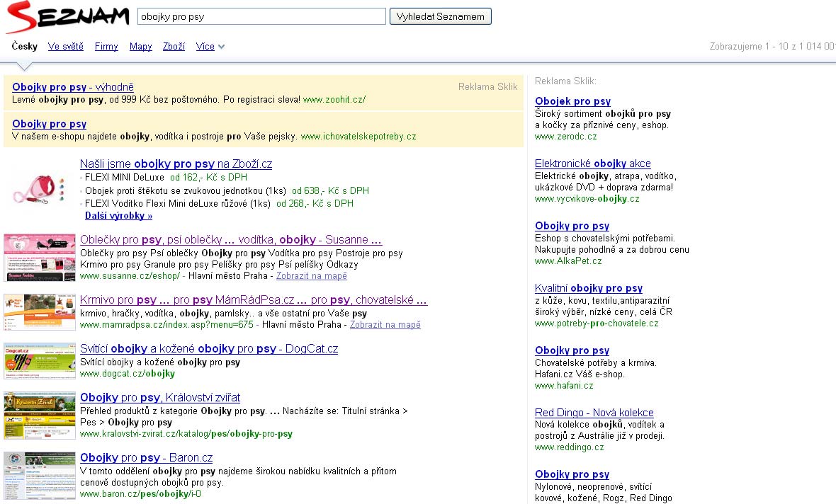
Task: Open the Hafani.cz Obojky pro psy ad
Action: [x=572, y=350]
